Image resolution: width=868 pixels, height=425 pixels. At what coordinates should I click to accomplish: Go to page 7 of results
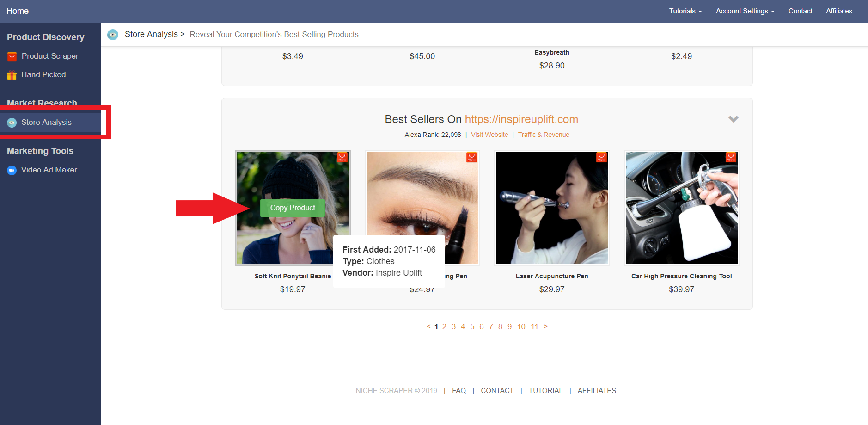coord(491,326)
